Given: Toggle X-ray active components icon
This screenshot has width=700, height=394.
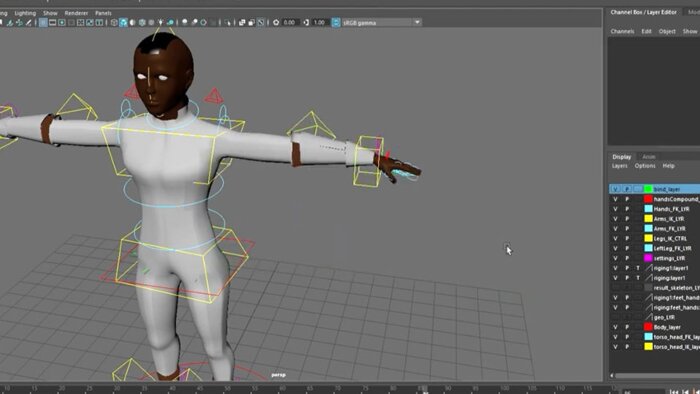Looking at the screenshot, I should (x=251, y=22).
